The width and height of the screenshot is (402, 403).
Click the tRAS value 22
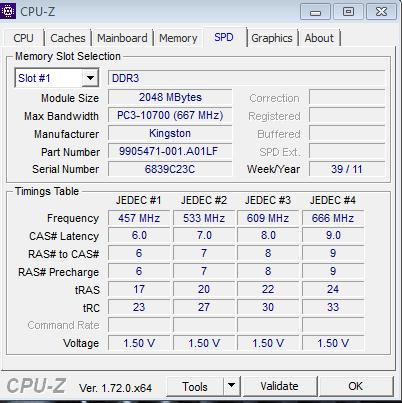pyautogui.click(x=268, y=289)
